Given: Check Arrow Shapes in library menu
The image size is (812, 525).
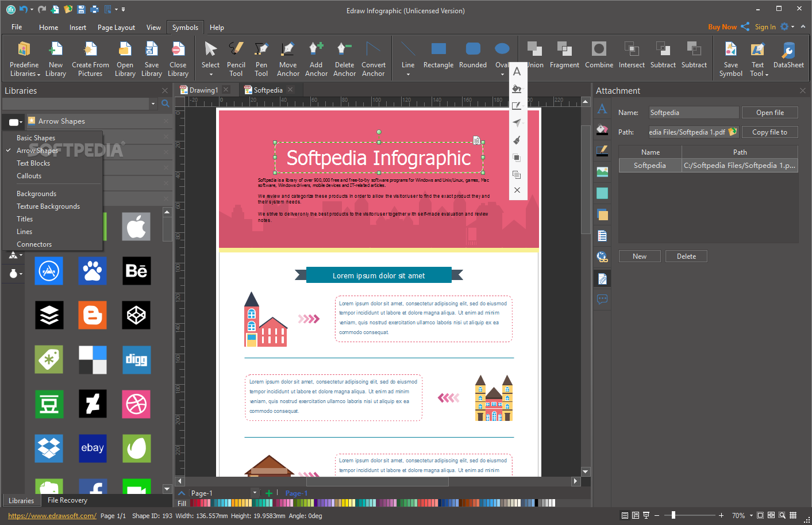Looking at the screenshot, I should [x=37, y=151].
